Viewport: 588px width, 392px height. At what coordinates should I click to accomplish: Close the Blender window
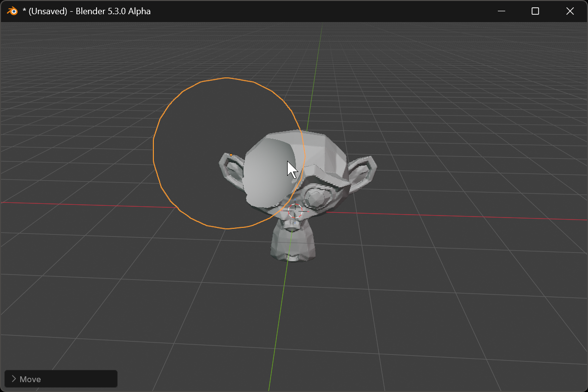570,11
